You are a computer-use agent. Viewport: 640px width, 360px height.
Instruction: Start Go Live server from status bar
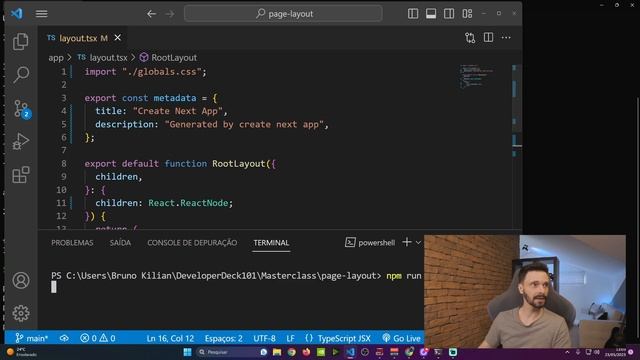tap(402, 338)
